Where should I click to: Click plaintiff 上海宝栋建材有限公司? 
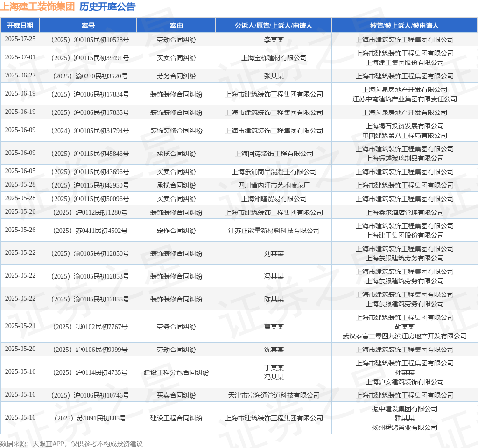[274, 58]
